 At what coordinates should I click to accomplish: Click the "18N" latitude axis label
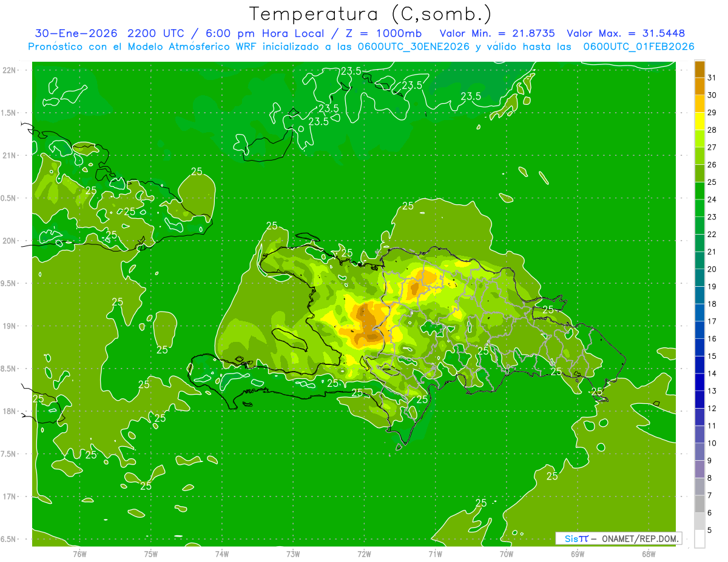pos(10,411)
